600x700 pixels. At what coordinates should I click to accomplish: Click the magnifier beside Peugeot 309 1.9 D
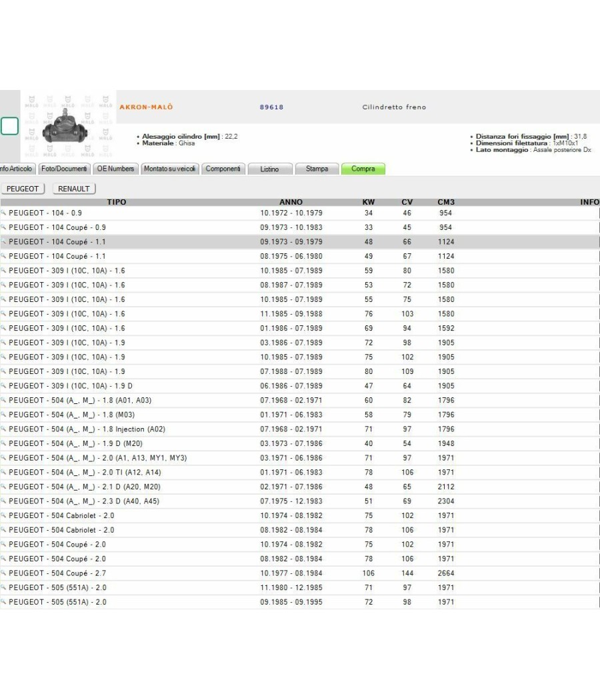(x=3, y=386)
